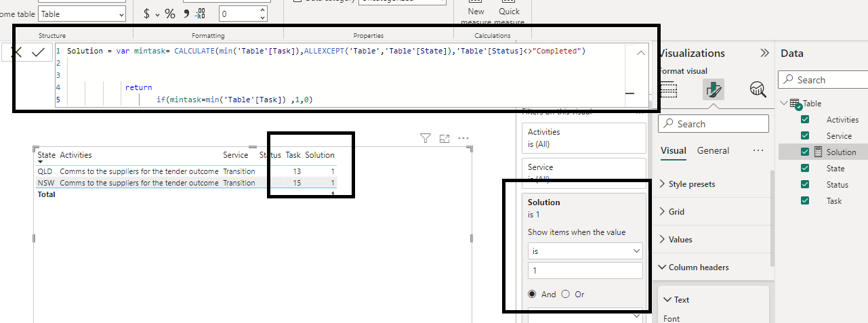868x323 pixels.
Task: Click line 1 of the DAX formula
Action: pos(326,51)
